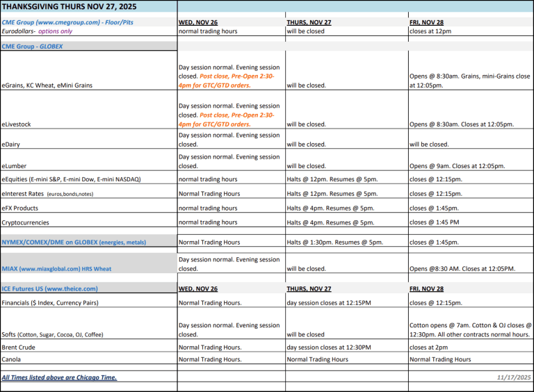This screenshot has width=534, height=392.
Task: Click the Cryptocurrencies row label
Action: click(25, 222)
